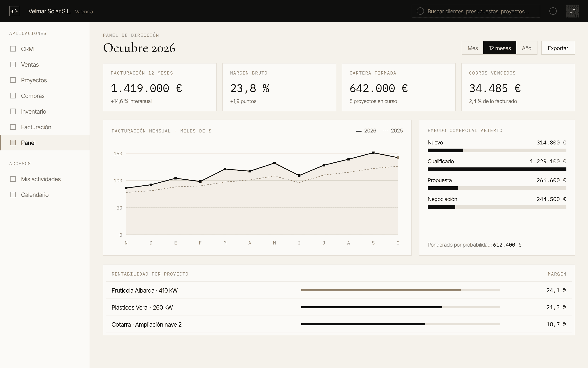Switch to the Año period tab
The image size is (588, 368).
(x=526, y=48)
